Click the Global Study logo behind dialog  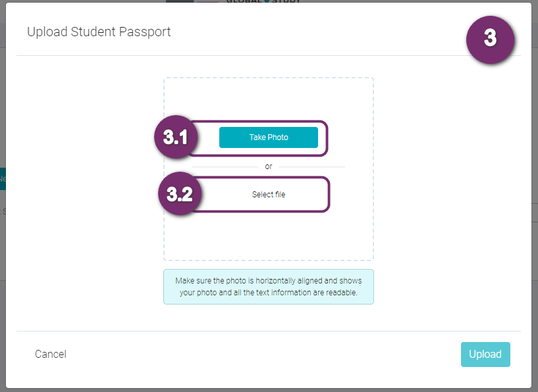tap(263, 1)
